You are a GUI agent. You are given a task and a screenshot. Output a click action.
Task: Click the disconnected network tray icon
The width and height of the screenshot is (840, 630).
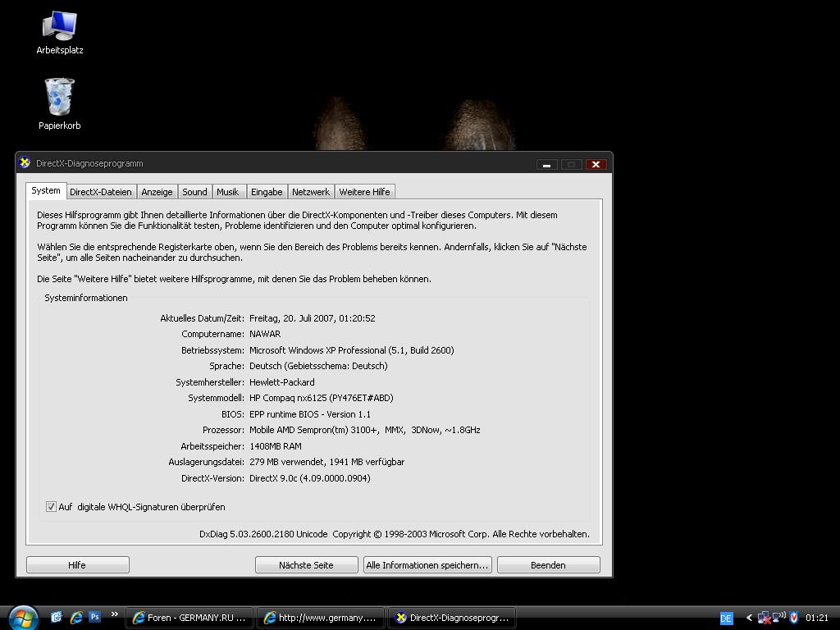[x=764, y=618]
